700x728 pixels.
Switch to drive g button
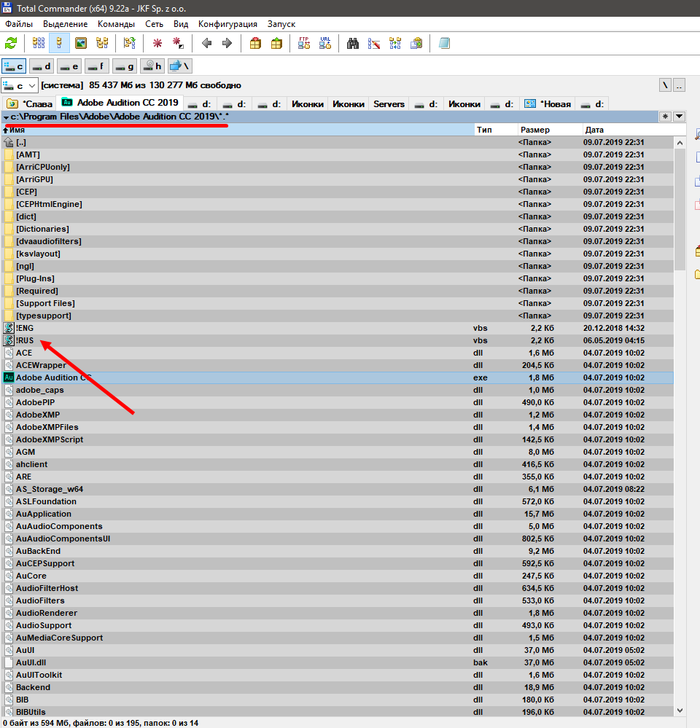pos(125,66)
